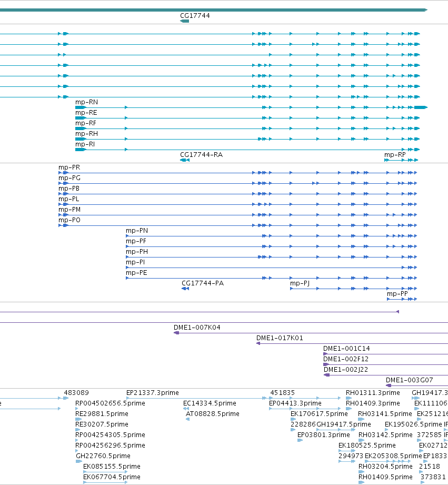Select protein mp-PF label
This screenshot has width=448, height=485.
[136, 241]
